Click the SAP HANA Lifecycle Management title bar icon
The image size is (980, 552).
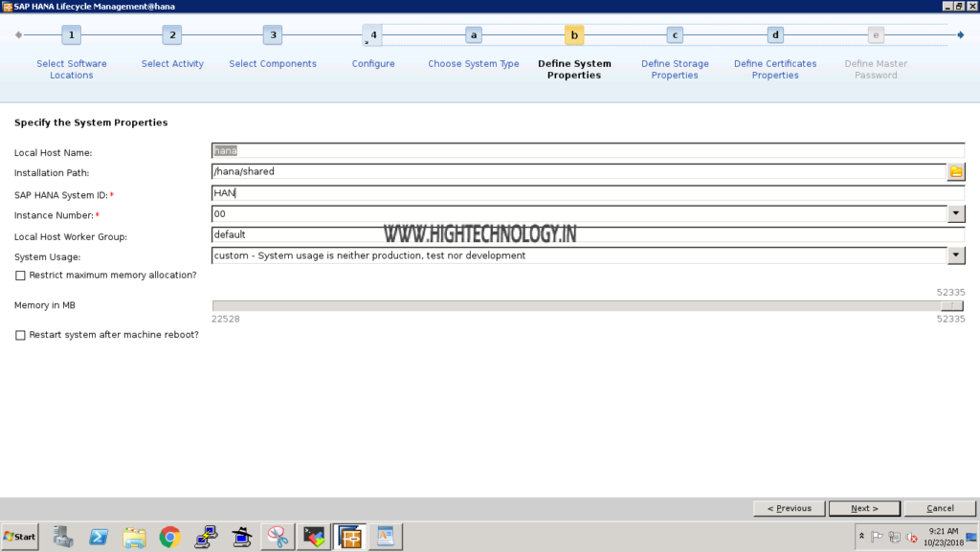point(8,7)
